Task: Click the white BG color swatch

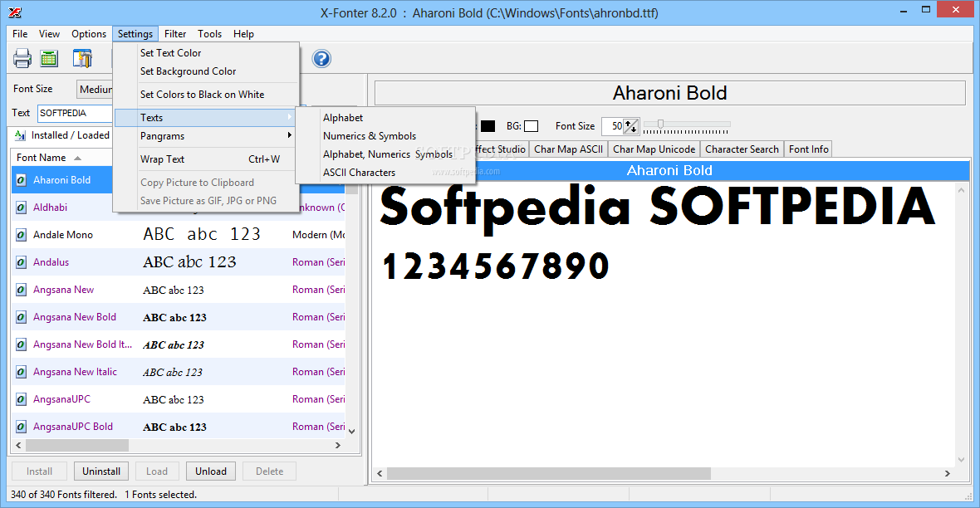Action: click(x=531, y=126)
